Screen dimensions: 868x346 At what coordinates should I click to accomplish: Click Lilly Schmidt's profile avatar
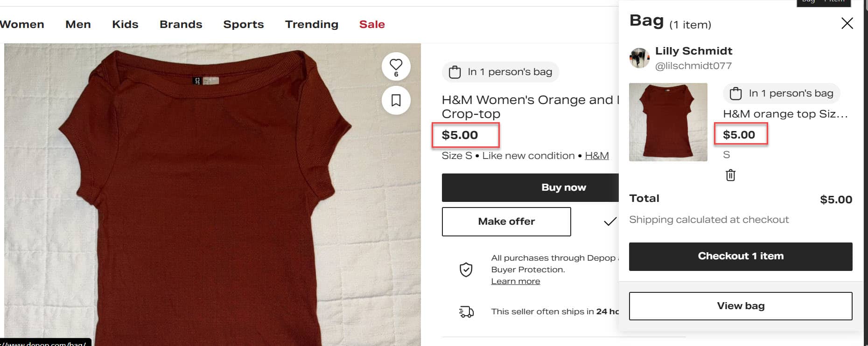pyautogui.click(x=639, y=58)
